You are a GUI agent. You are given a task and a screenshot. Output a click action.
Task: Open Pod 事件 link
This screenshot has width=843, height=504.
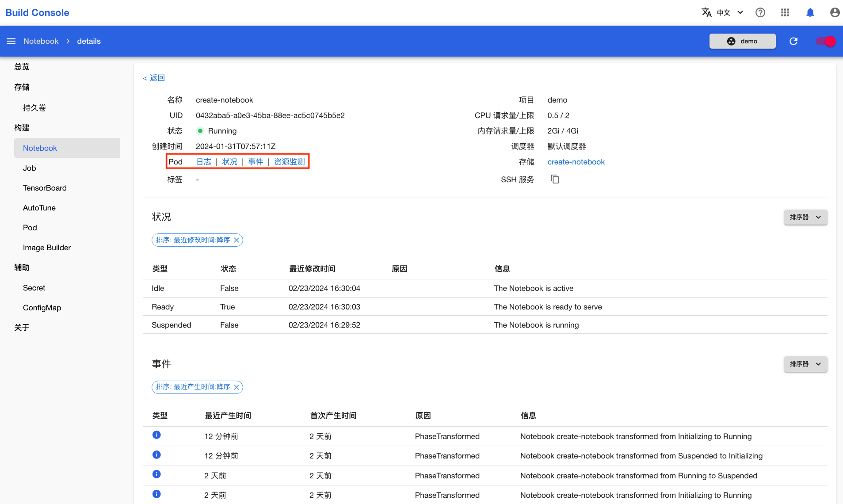click(x=256, y=162)
